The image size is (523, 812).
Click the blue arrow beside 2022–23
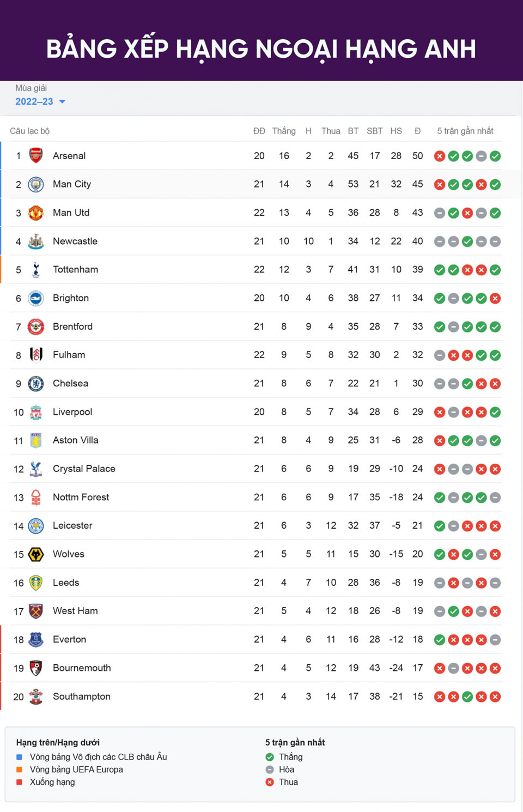coord(62,102)
